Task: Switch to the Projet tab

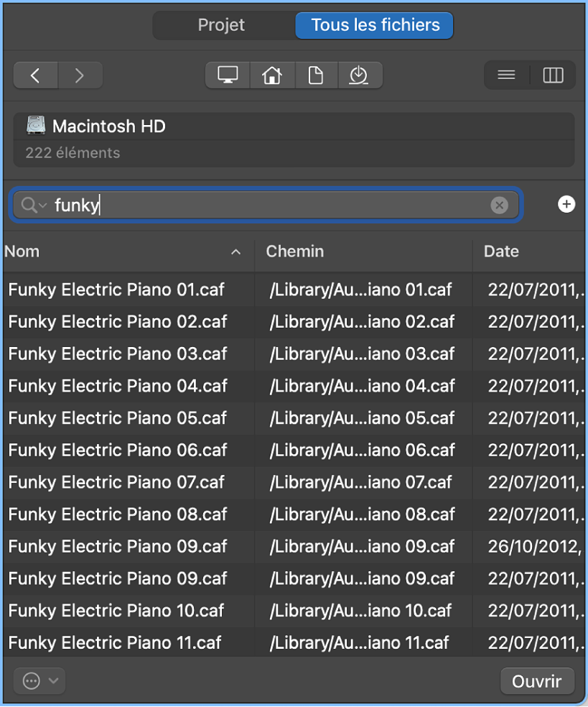Action: 221,25
